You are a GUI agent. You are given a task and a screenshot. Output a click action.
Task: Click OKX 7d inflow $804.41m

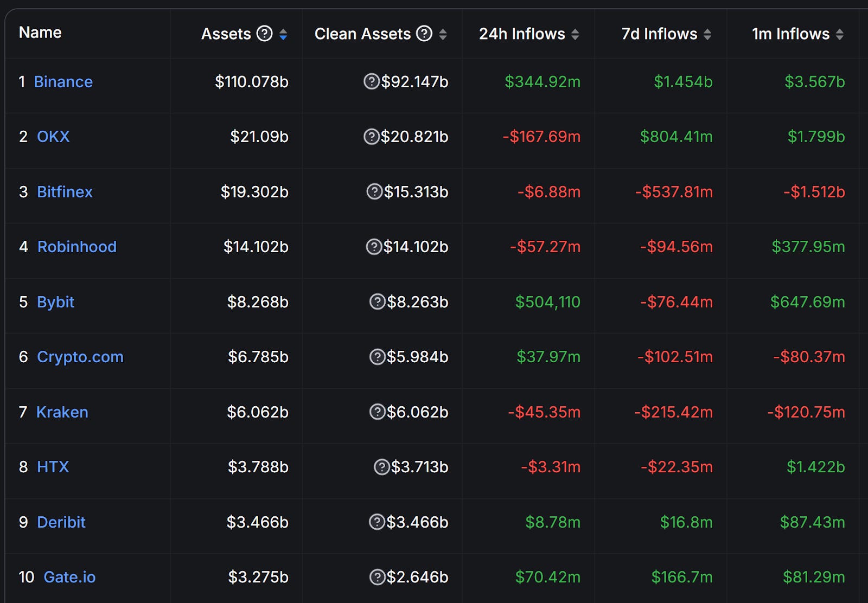(x=676, y=137)
